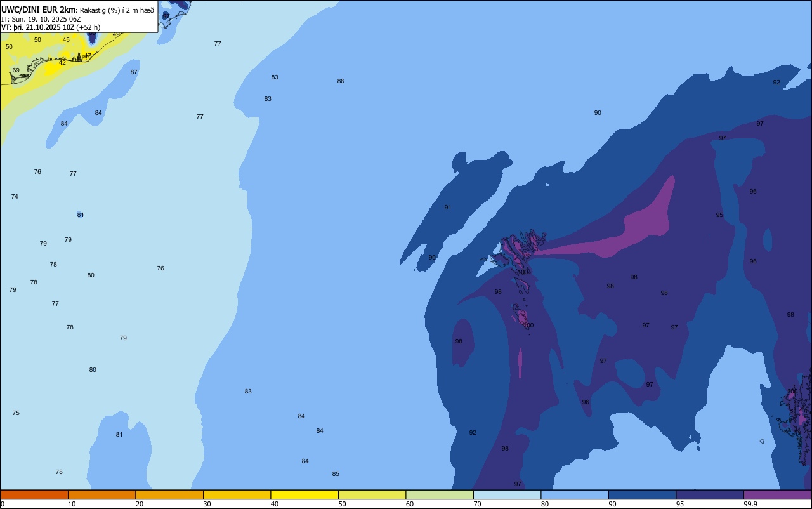Click the UWC/DINI EUR 2km title
The width and height of the screenshot is (812, 509).
(39, 10)
